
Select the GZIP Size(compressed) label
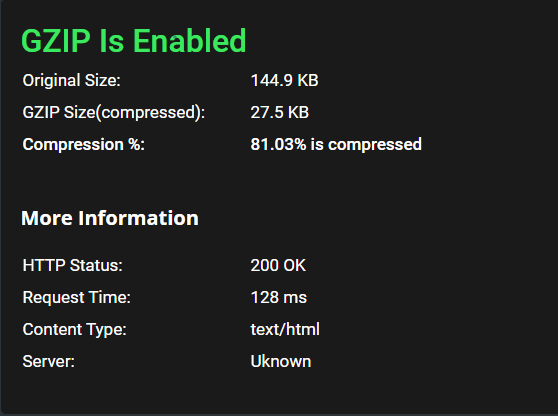tap(114, 112)
